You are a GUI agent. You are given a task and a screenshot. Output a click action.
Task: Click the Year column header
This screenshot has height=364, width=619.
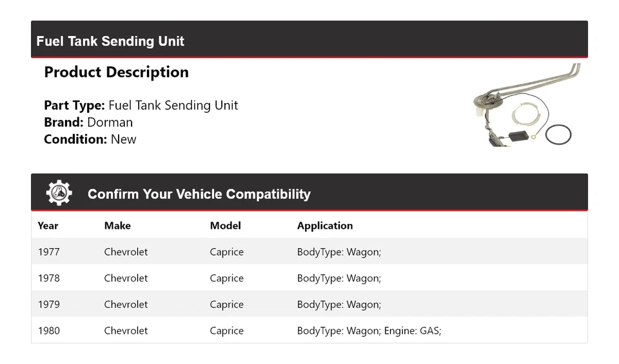click(48, 225)
